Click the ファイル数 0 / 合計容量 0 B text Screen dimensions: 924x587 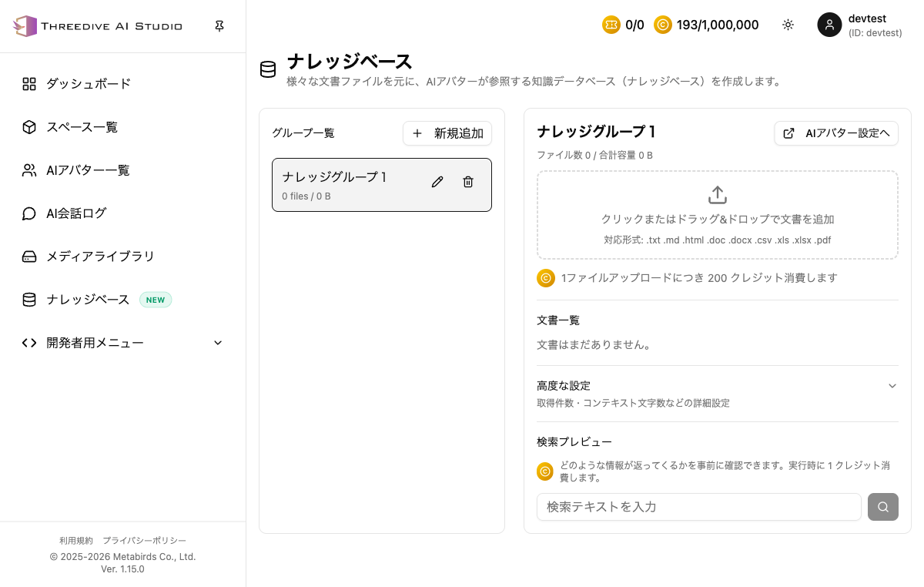click(594, 156)
